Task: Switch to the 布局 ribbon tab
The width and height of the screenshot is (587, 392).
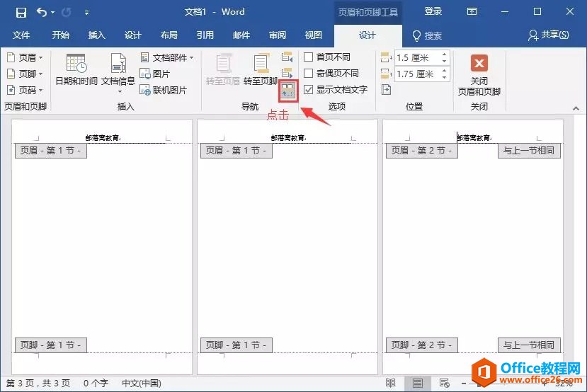Action: click(169, 35)
